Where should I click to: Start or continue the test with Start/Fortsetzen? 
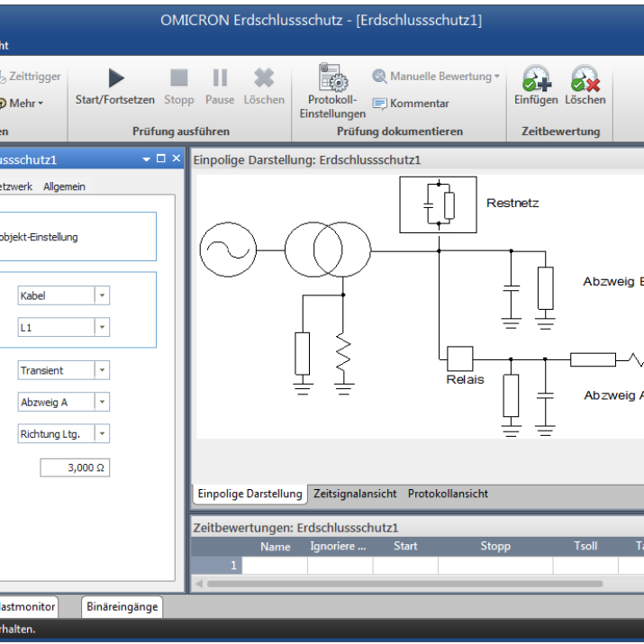click(x=115, y=86)
